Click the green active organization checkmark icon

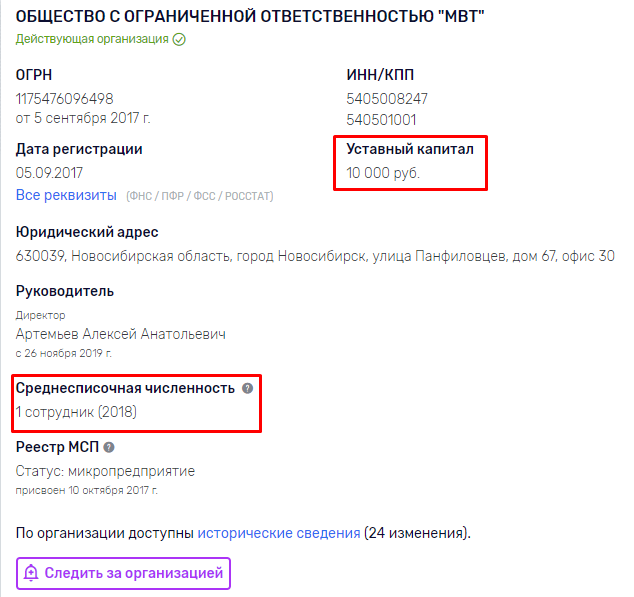click(x=179, y=39)
